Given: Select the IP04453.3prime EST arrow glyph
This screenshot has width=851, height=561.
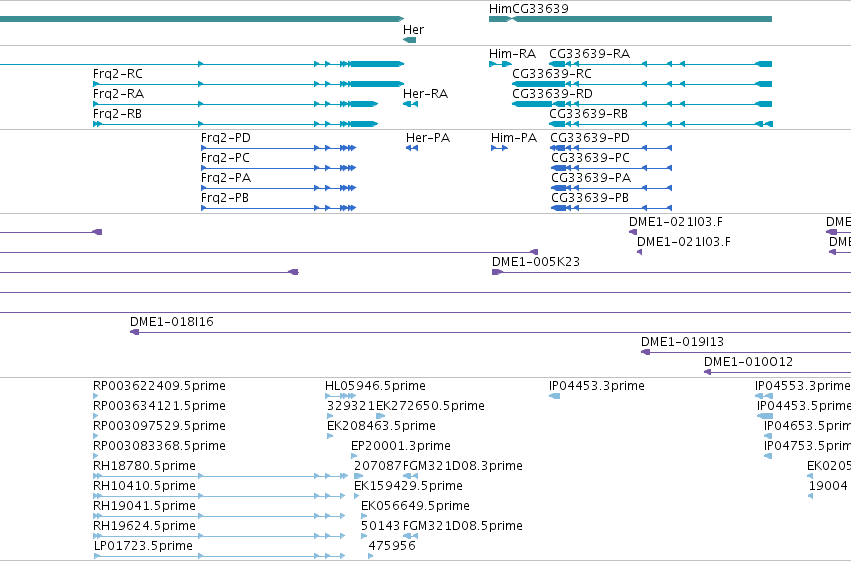Looking at the screenshot, I should 554,396.
